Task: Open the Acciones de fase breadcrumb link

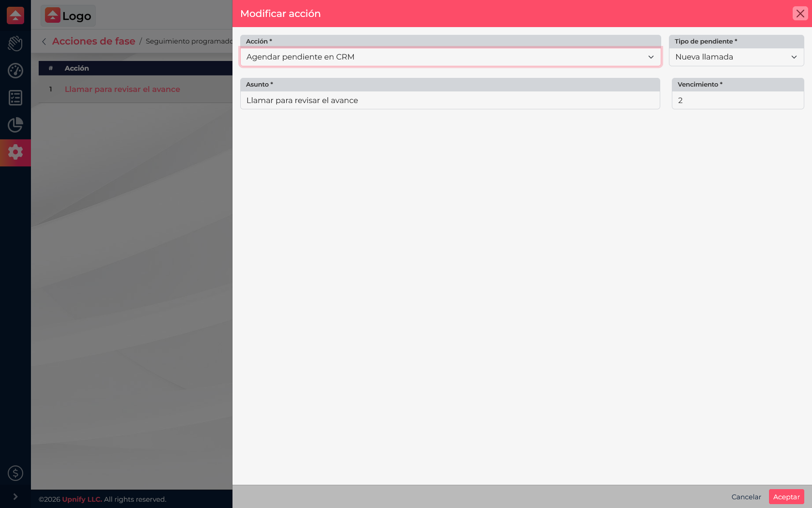Action: click(94, 41)
